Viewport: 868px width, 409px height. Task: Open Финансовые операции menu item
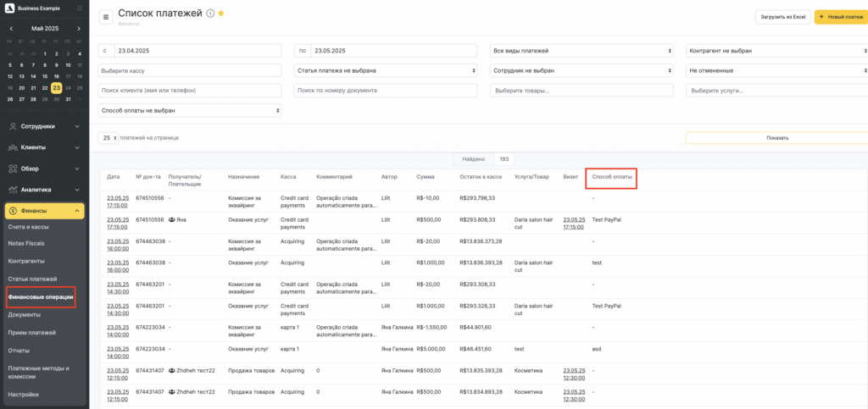coord(41,297)
